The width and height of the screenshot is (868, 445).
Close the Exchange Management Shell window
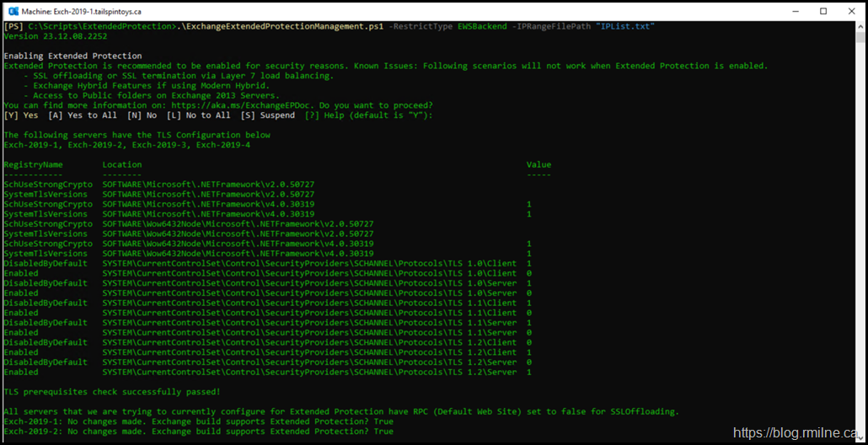850,11
